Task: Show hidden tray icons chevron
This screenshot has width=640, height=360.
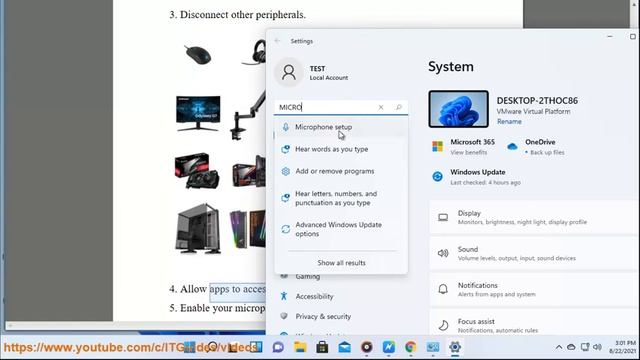Action: click(558, 347)
